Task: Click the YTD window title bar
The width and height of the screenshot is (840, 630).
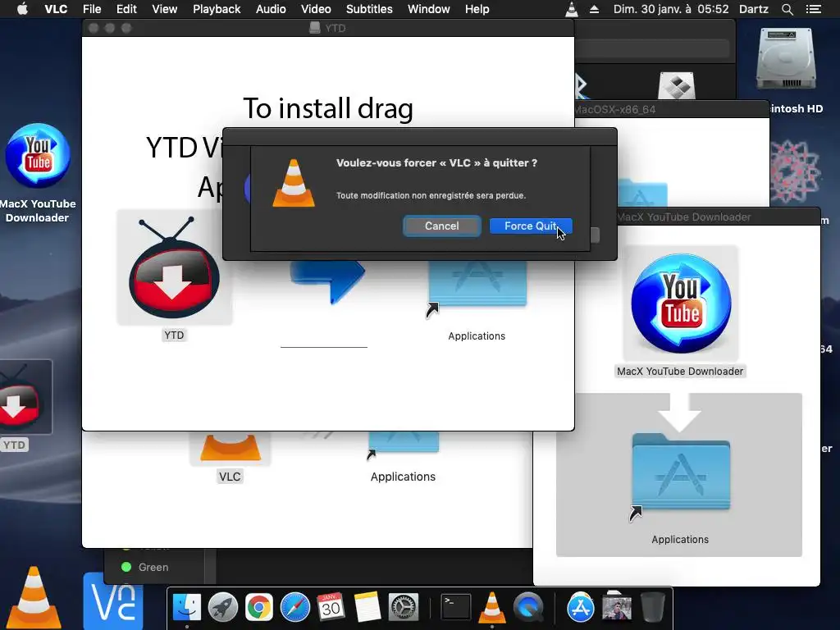Action: 328,28
